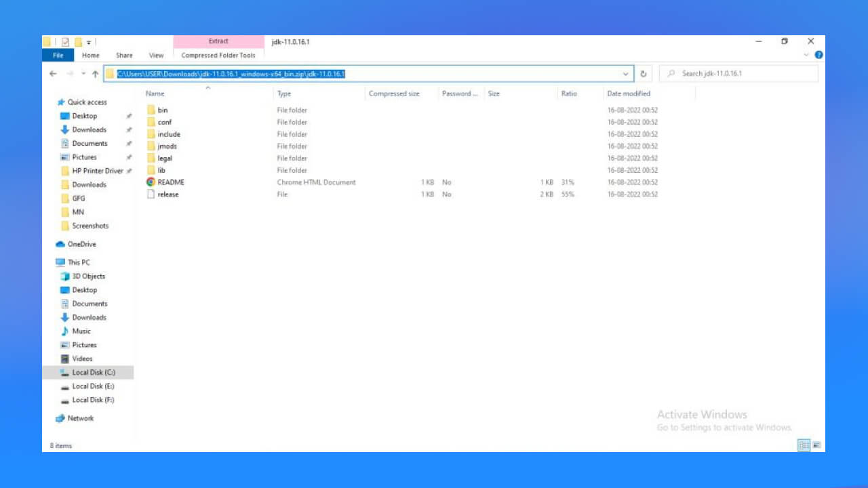Click the Properties quick access toolbar icon
The image size is (868, 488).
tap(66, 42)
